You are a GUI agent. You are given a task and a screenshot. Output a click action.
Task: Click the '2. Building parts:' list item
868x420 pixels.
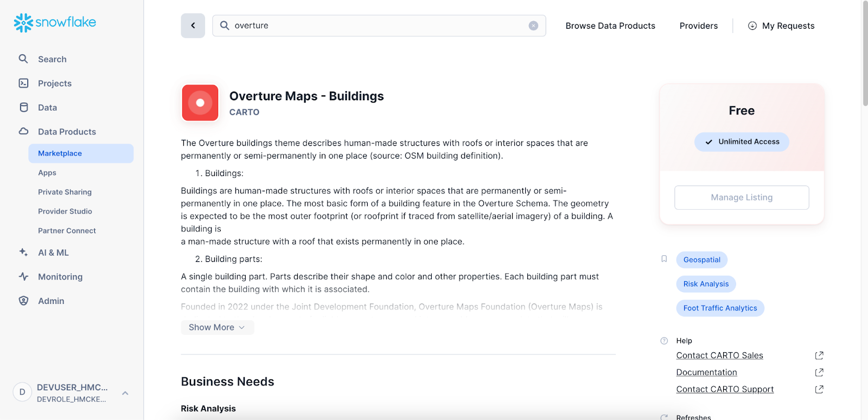228,259
